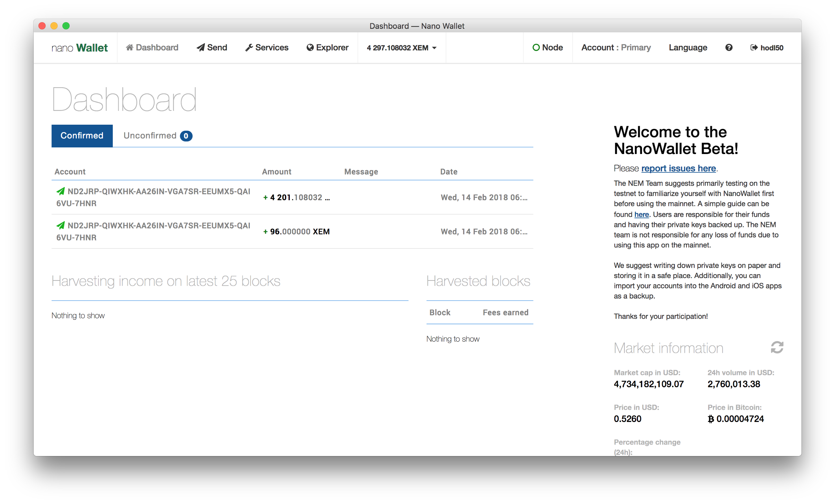Click the Dashboard home icon

coord(129,48)
